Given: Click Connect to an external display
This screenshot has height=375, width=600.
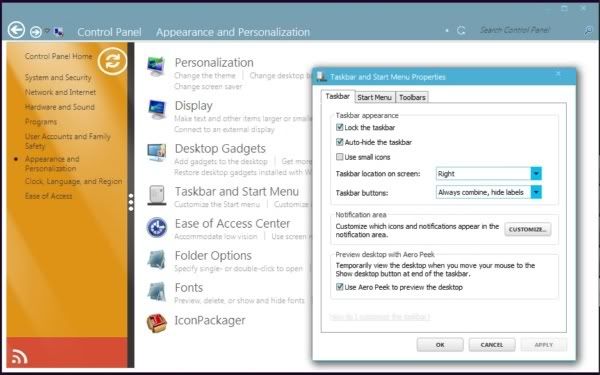Looking at the screenshot, I should pyautogui.click(x=224, y=129).
